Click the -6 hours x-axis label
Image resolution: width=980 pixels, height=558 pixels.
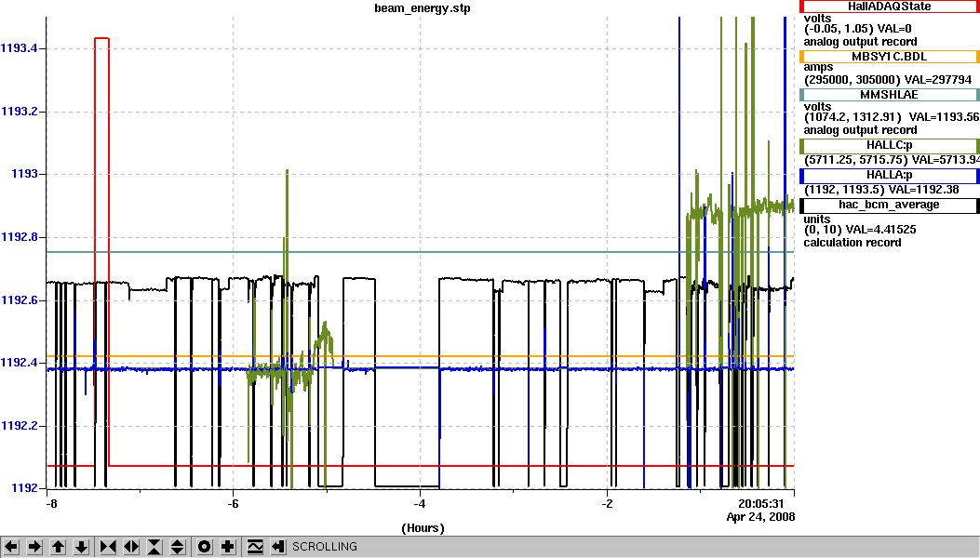coord(233,504)
